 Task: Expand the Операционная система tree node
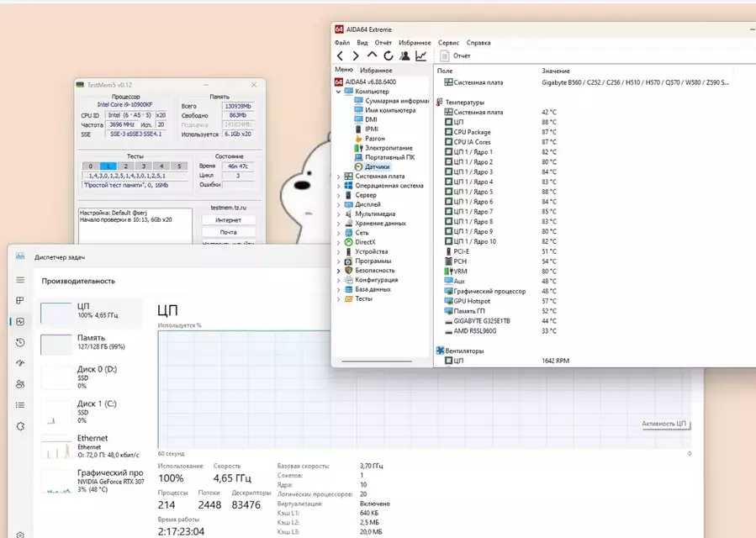pyautogui.click(x=338, y=186)
